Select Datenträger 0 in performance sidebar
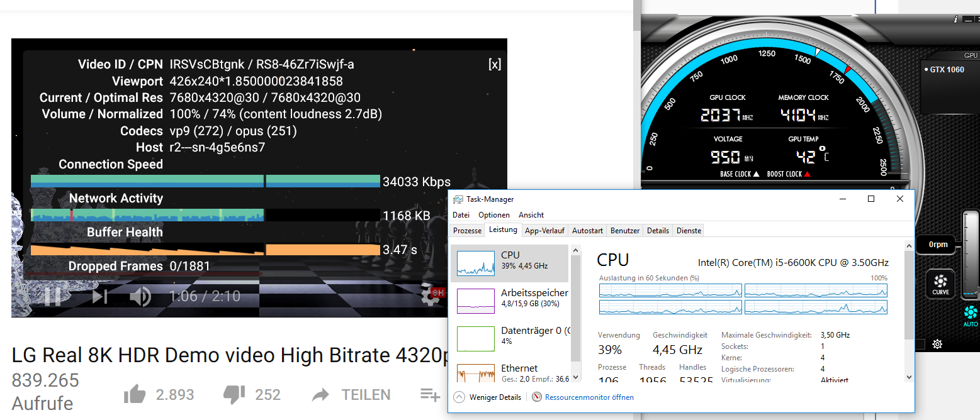The height and width of the screenshot is (420, 980). coord(510,339)
